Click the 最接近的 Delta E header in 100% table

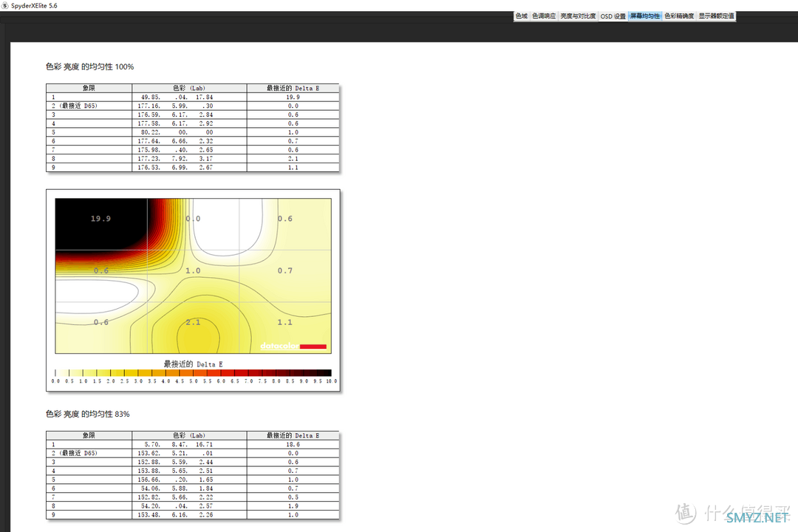(293, 88)
